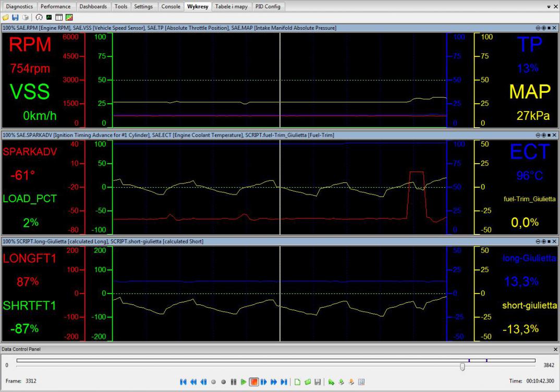Image resolution: width=560 pixels, height=392 pixels.
Task: Open the Tabele i mapy tab
Action: [x=231, y=7]
